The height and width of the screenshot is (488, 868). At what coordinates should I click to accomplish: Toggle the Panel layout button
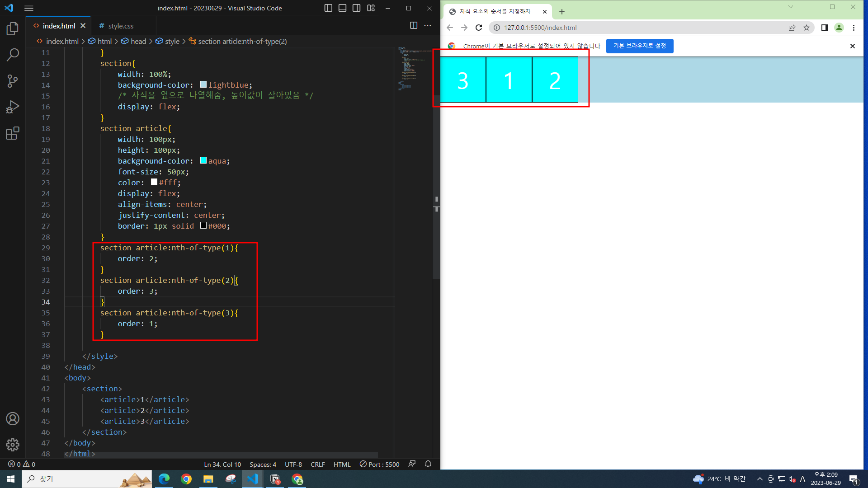pos(342,8)
